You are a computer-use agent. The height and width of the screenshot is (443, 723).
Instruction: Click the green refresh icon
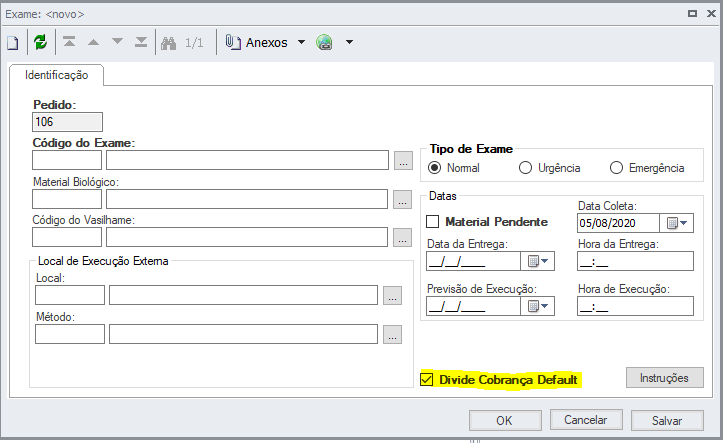[40, 43]
